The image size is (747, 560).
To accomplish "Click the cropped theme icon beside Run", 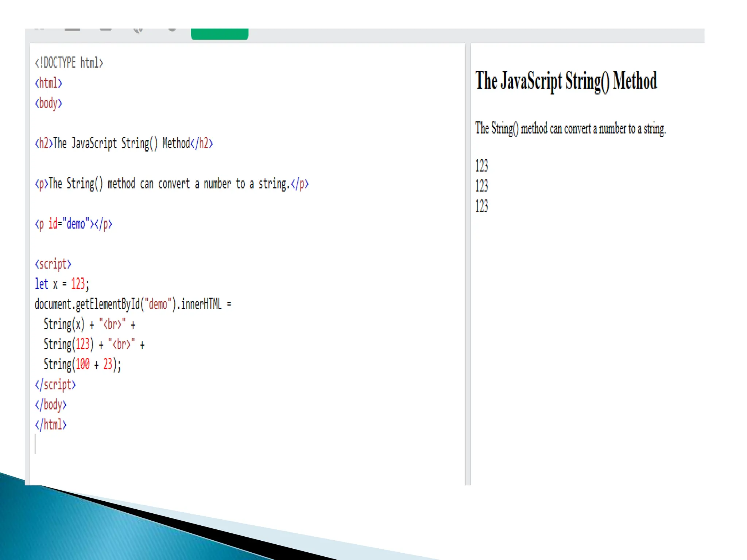I will 172,30.
